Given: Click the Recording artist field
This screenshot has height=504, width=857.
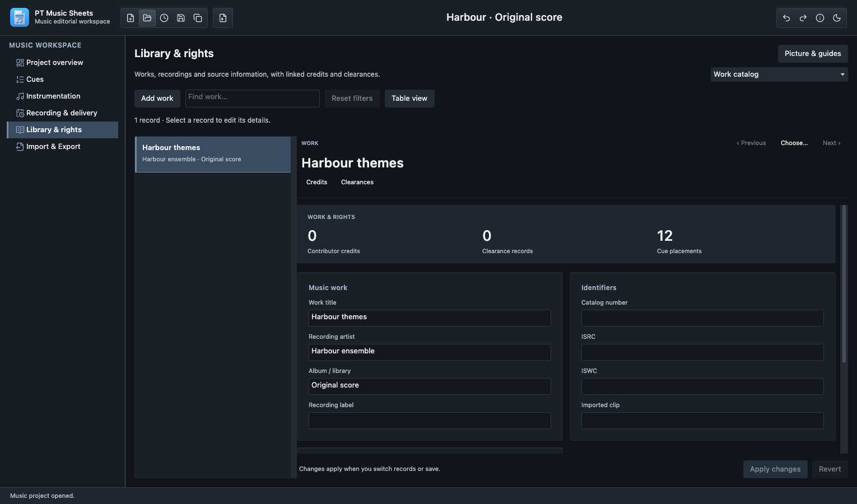Looking at the screenshot, I should 430,352.
